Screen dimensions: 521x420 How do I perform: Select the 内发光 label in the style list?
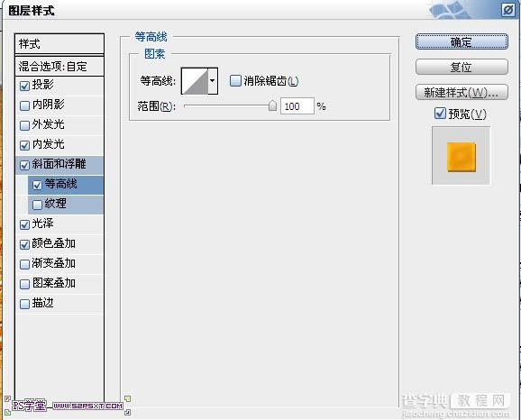point(48,144)
